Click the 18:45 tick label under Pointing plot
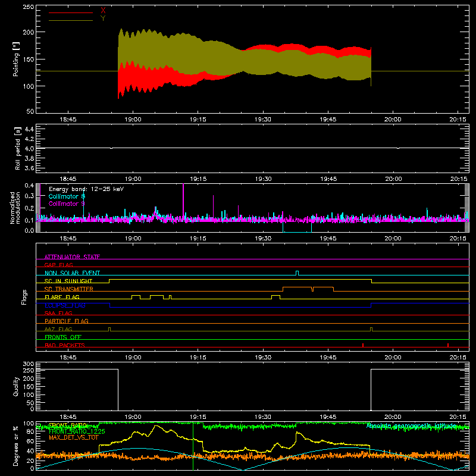Viewport: 476px width, 476px height. tap(68, 120)
